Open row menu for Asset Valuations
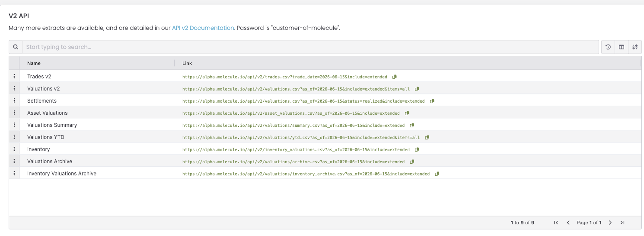 [14, 113]
